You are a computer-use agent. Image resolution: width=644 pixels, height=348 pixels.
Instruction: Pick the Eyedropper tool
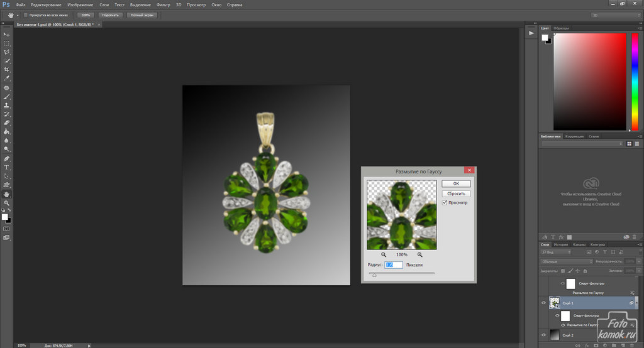(7, 79)
